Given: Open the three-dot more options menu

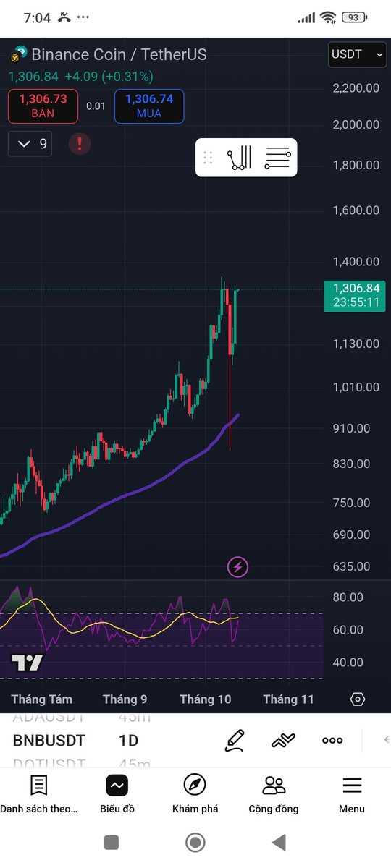Looking at the screenshot, I should [332, 740].
